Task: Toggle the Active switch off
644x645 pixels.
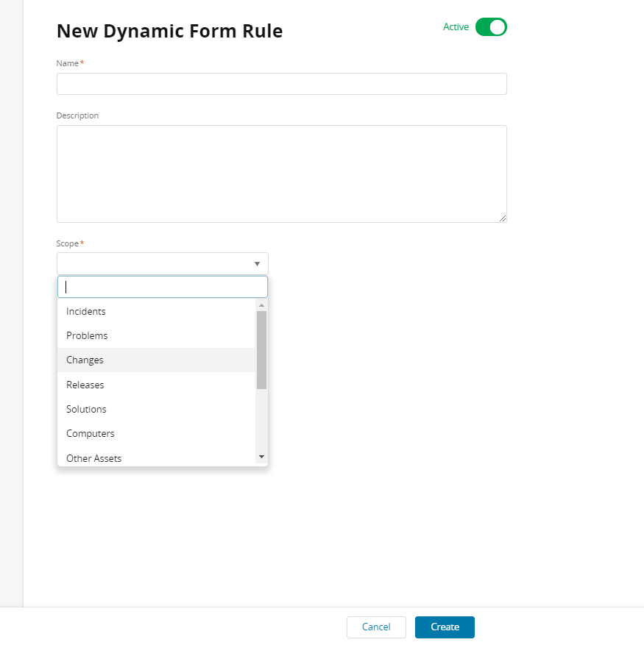Action: (491, 27)
